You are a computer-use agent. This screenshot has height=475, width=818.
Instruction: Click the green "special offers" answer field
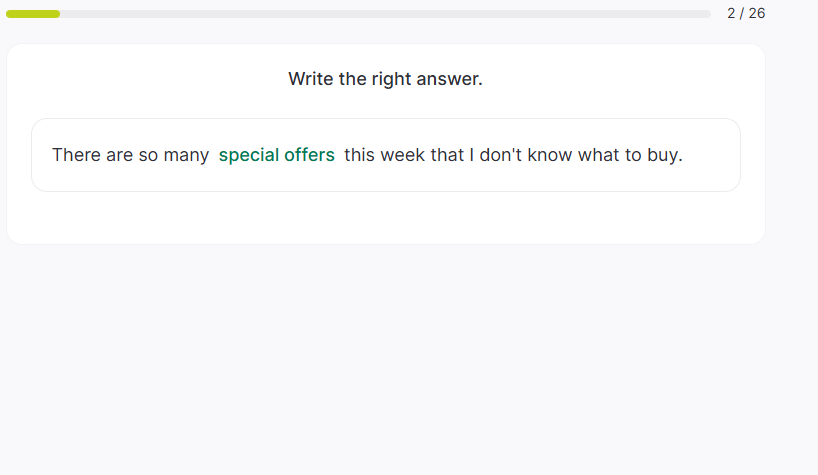[x=277, y=155]
